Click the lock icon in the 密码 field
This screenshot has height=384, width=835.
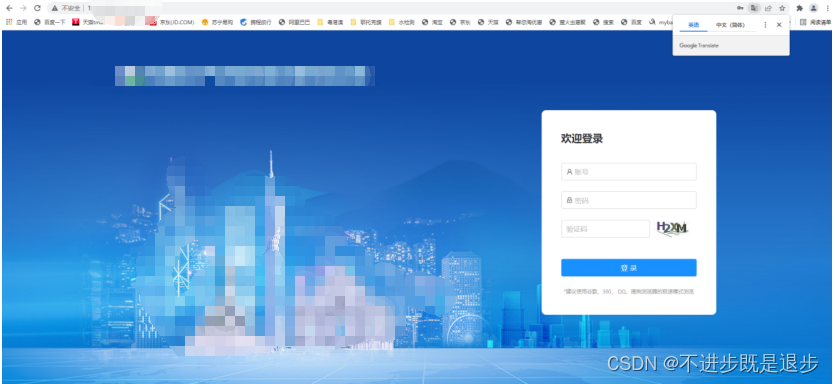point(569,200)
